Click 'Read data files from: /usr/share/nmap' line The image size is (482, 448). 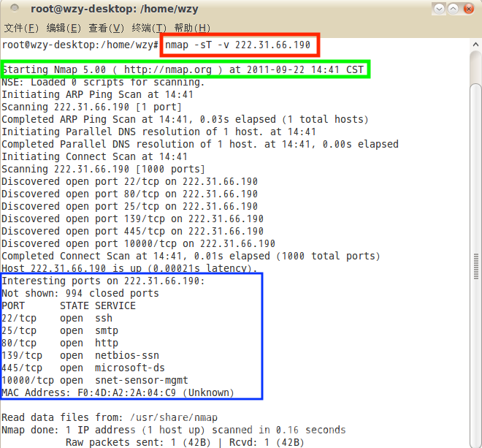click(110, 417)
